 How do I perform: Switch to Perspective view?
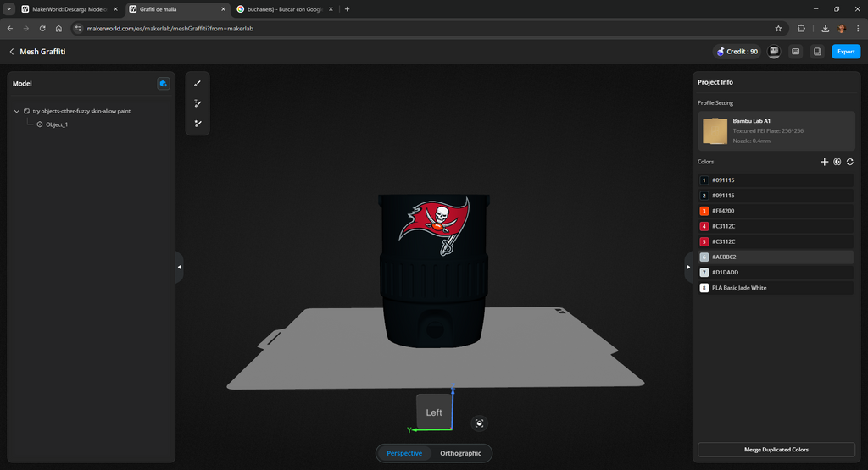pyautogui.click(x=404, y=453)
